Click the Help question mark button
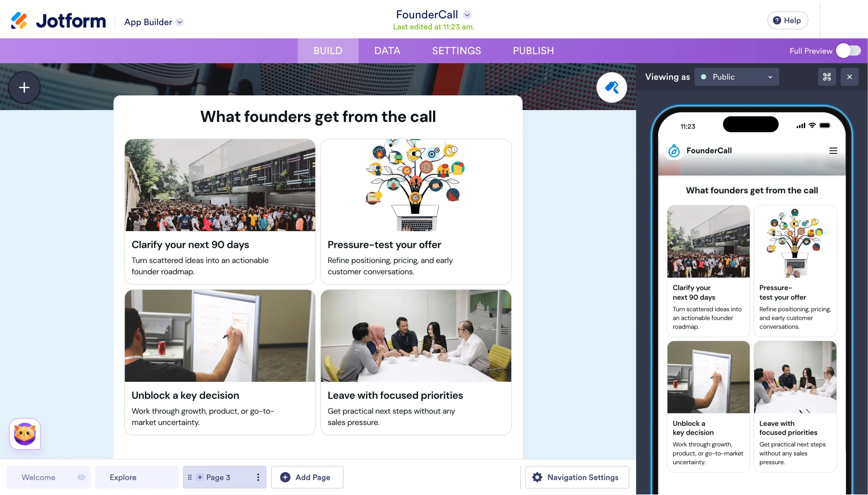 pos(787,20)
